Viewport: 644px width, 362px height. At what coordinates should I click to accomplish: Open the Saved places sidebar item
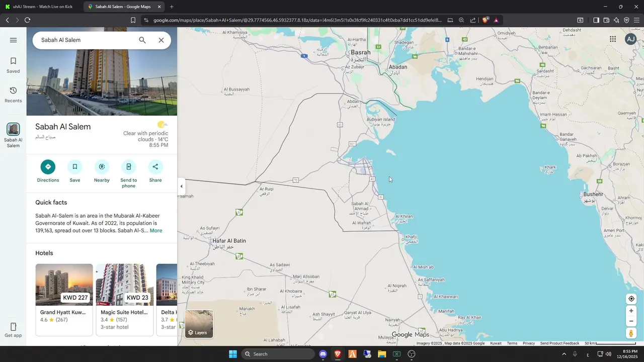tap(13, 65)
